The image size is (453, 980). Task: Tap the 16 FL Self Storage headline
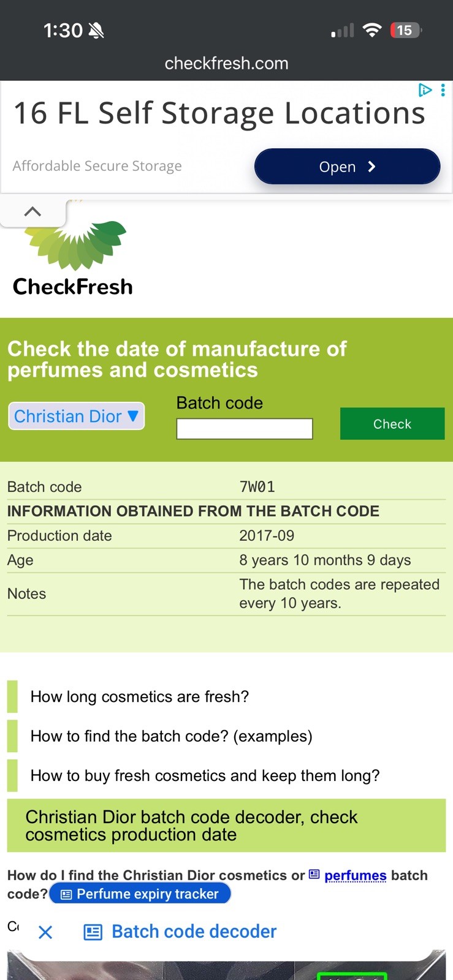(219, 113)
